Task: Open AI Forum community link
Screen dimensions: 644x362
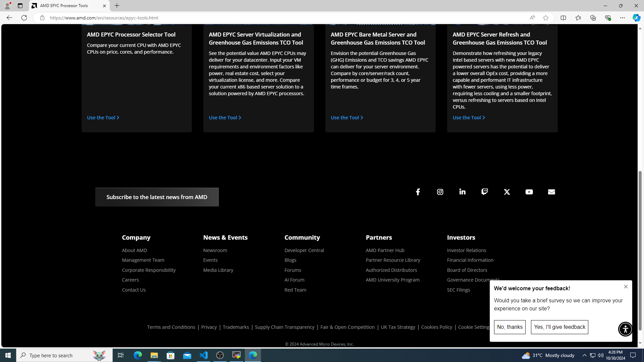Action: pos(294,280)
